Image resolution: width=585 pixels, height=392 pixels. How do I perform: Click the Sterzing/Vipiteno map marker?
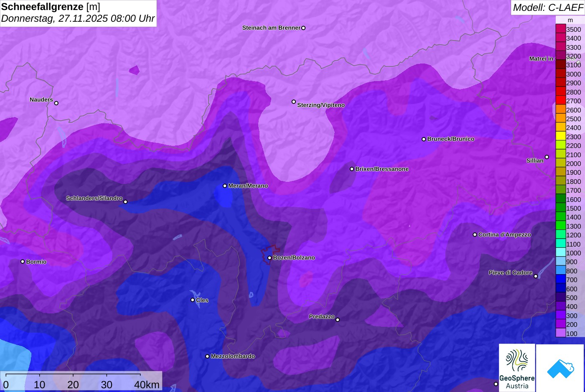click(294, 102)
